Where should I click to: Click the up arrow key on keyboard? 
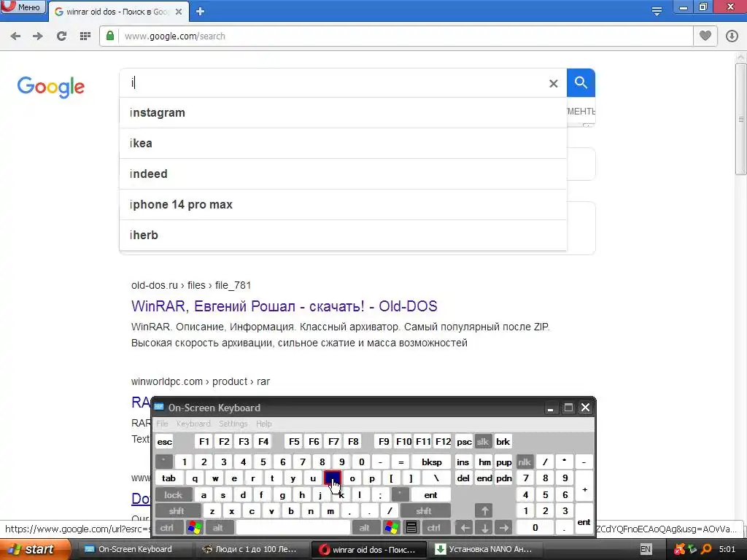coord(484,511)
